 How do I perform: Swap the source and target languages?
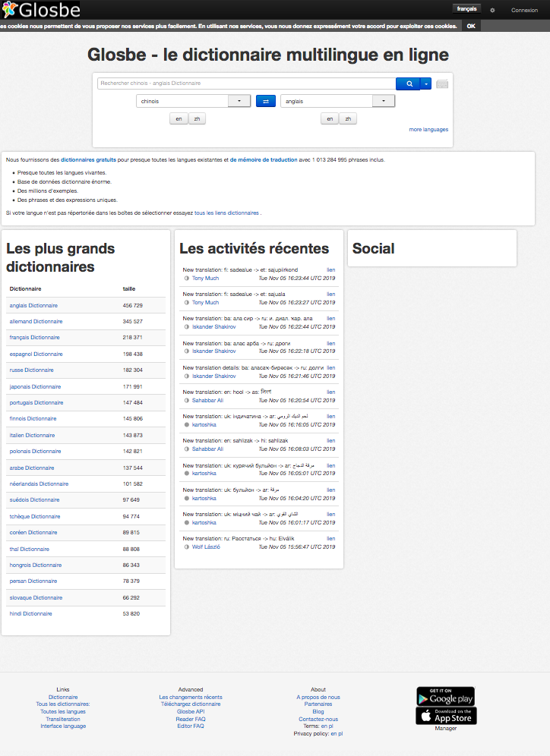coord(265,101)
